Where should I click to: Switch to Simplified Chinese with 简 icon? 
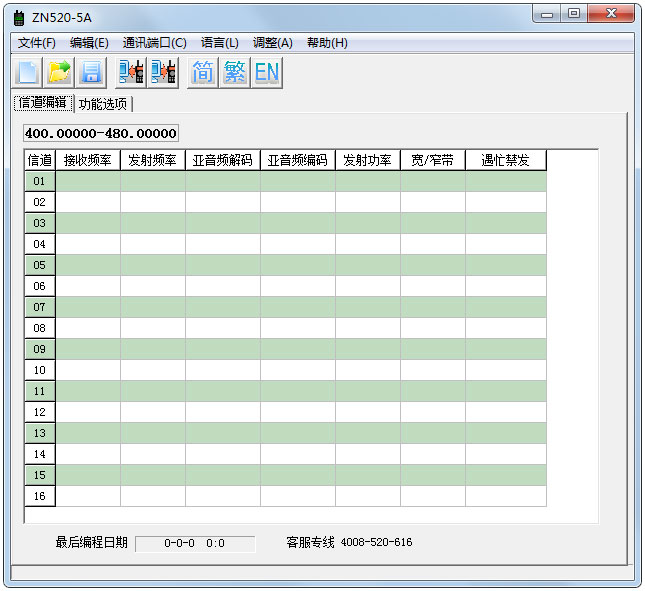pyautogui.click(x=203, y=73)
